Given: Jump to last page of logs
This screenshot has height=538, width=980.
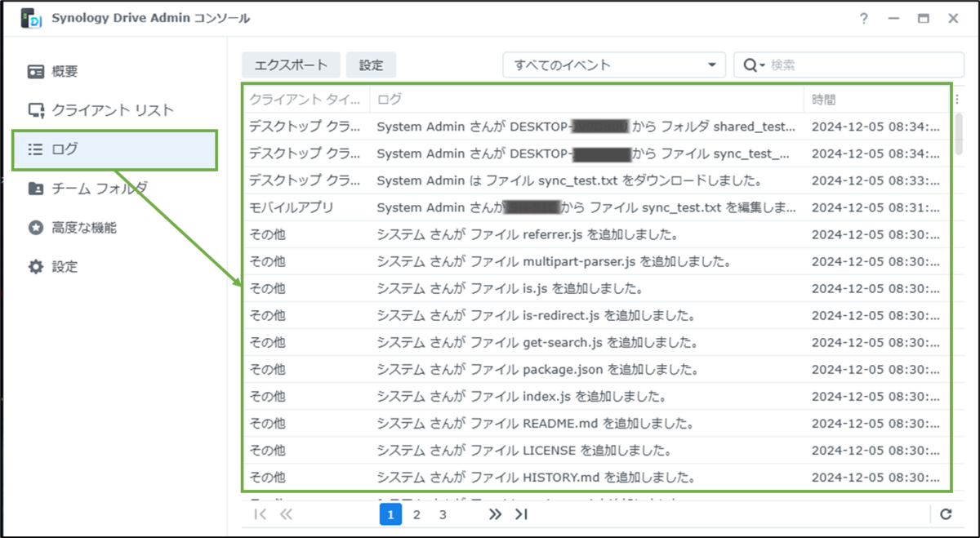Looking at the screenshot, I should 521,514.
